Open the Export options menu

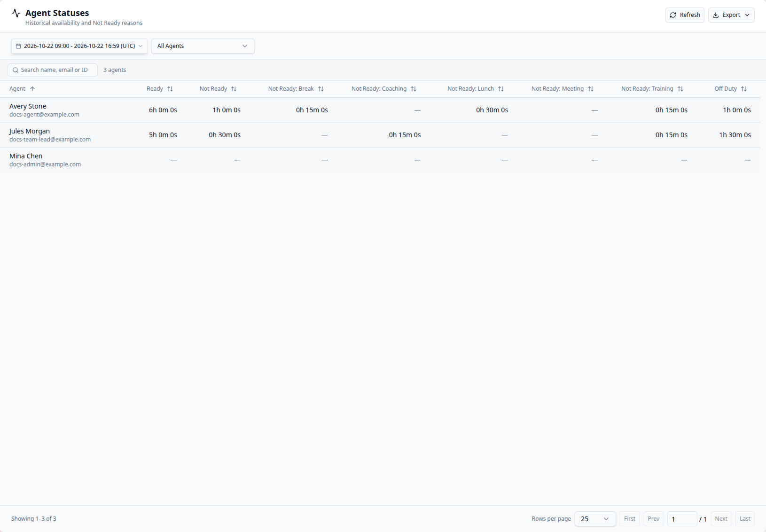point(731,15)
